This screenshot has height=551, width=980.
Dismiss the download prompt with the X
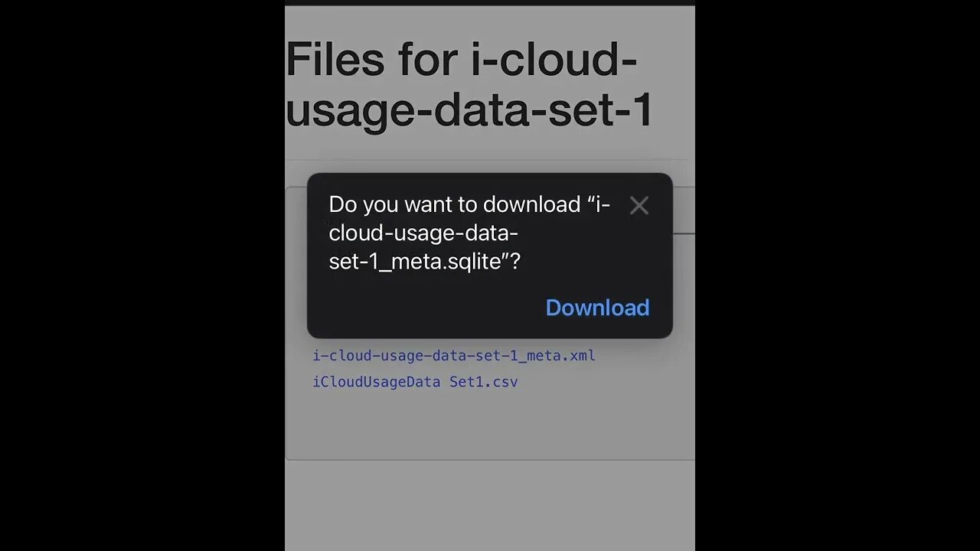pos(639,206)
